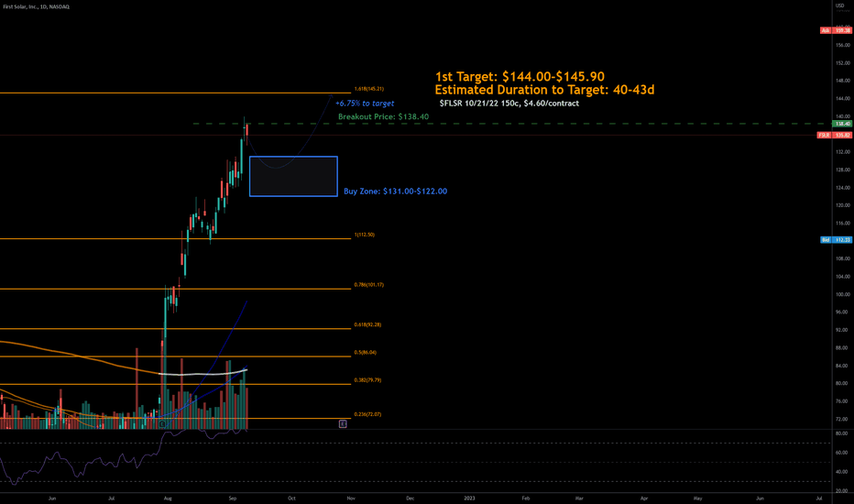Click the red FSLR last price label
Image resolution: width=854 pixels, height=504 pixels.
(x=835, y=135)
